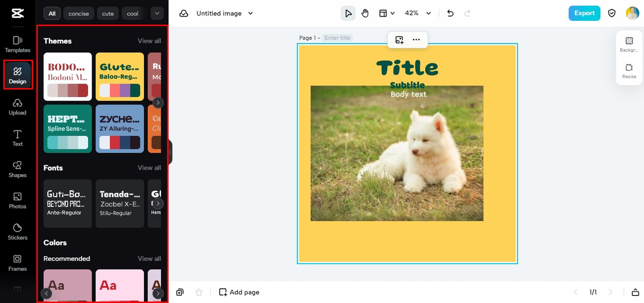Open the Stickers panel
This screenshot has height=303, width=644.
tap(18, 231)
